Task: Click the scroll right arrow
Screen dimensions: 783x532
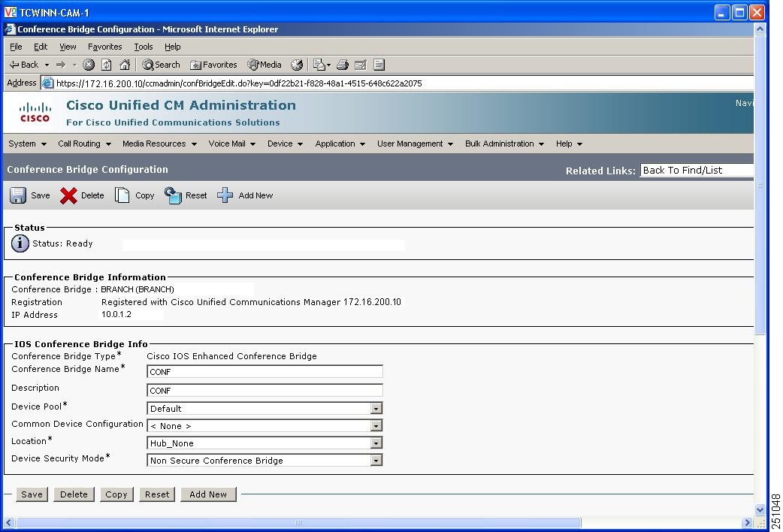Action: [748, 522]
